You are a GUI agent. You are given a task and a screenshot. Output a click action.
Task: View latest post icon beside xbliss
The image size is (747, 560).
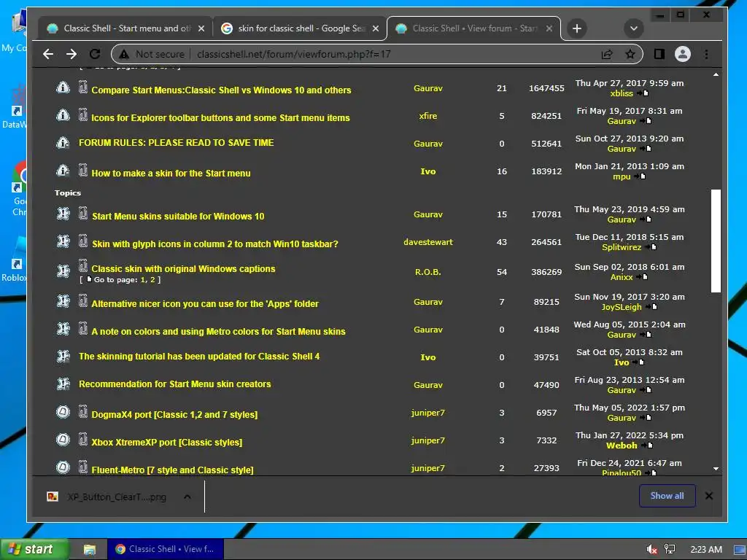pos(643,93)
